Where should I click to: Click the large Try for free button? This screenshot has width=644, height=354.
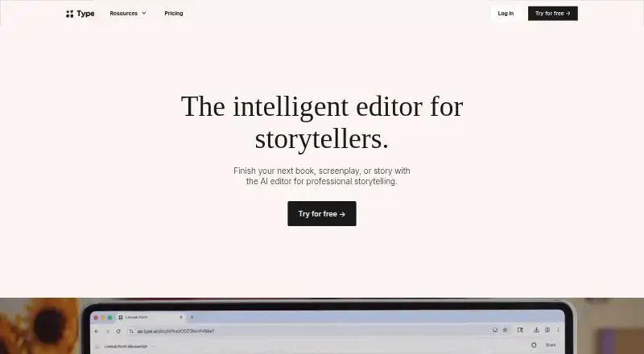click(x=322, y=213)
